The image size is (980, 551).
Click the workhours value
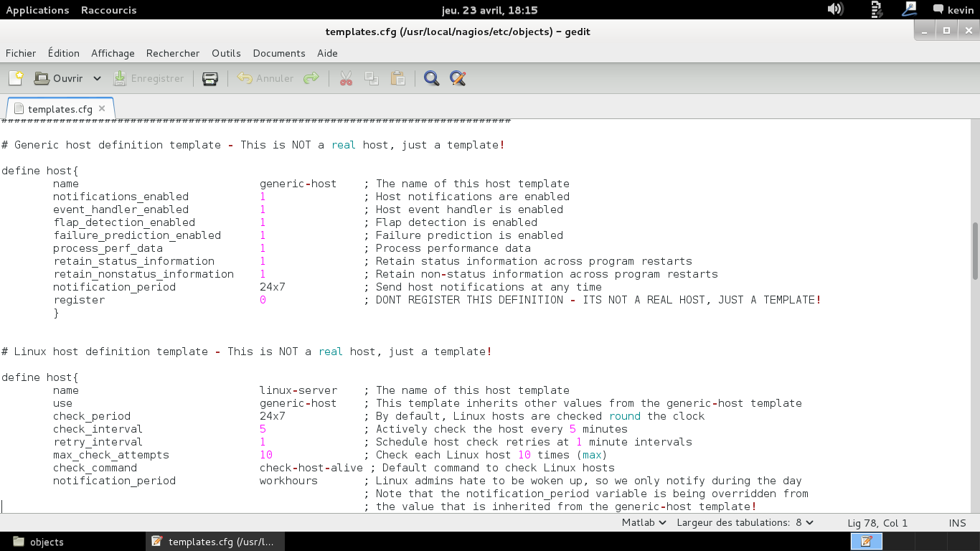(x=288, y=481)
